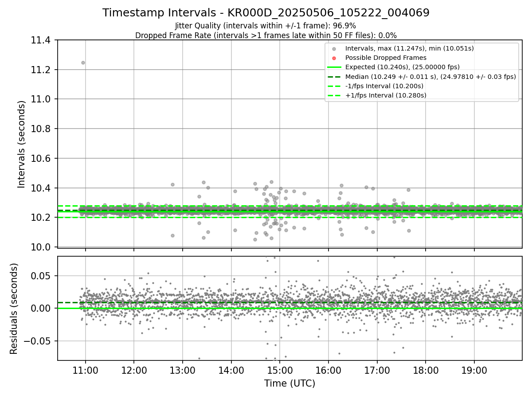
Task: Select the "+1/fps Interval (10.280s)" legend entry
Action: [386, 95]
